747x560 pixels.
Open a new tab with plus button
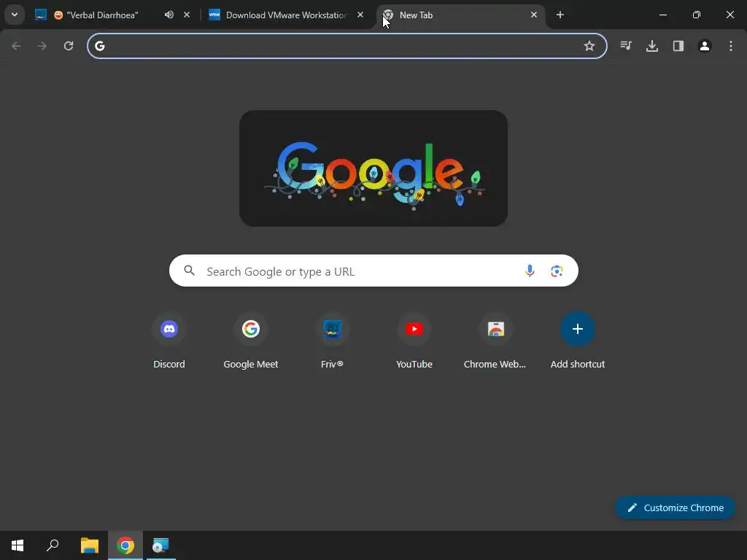click(x=560, y=15)
